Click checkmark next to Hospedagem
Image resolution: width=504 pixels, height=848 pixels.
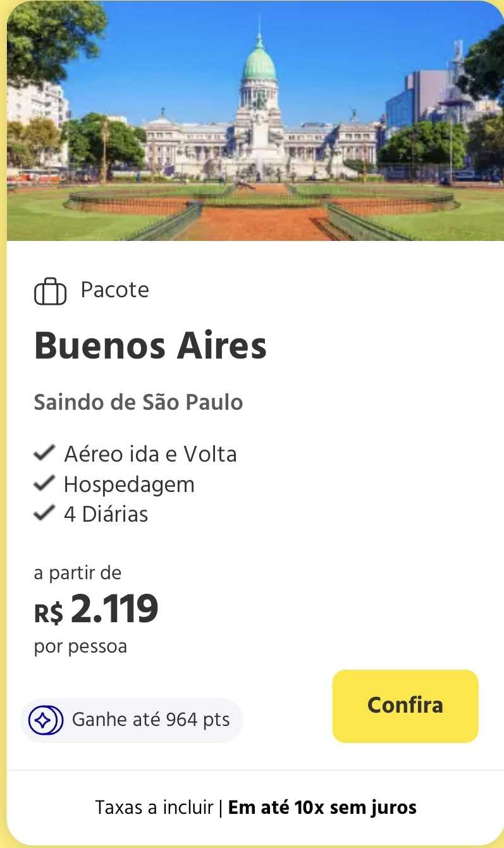pos(44,484)
